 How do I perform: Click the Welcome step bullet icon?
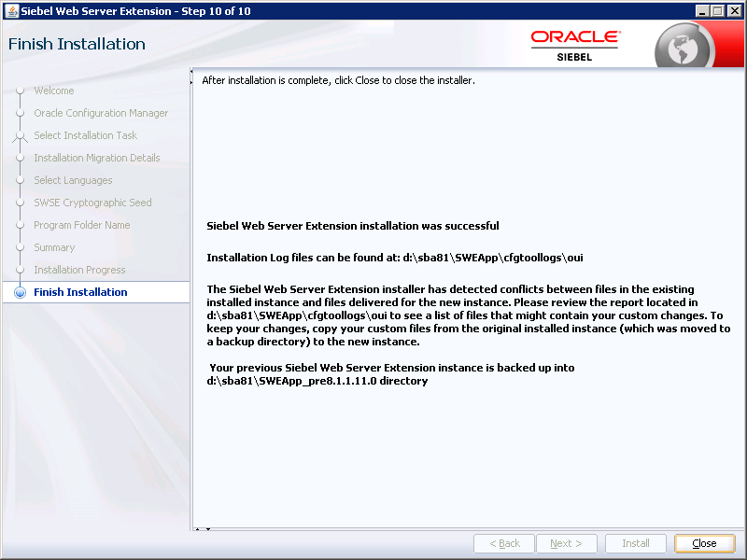20,91
